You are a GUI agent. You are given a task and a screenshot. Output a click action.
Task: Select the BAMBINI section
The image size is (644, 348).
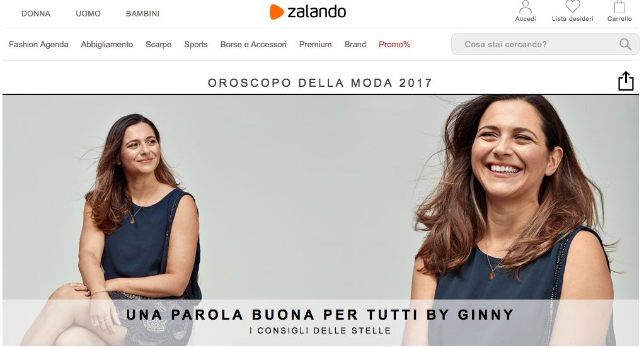142,14
